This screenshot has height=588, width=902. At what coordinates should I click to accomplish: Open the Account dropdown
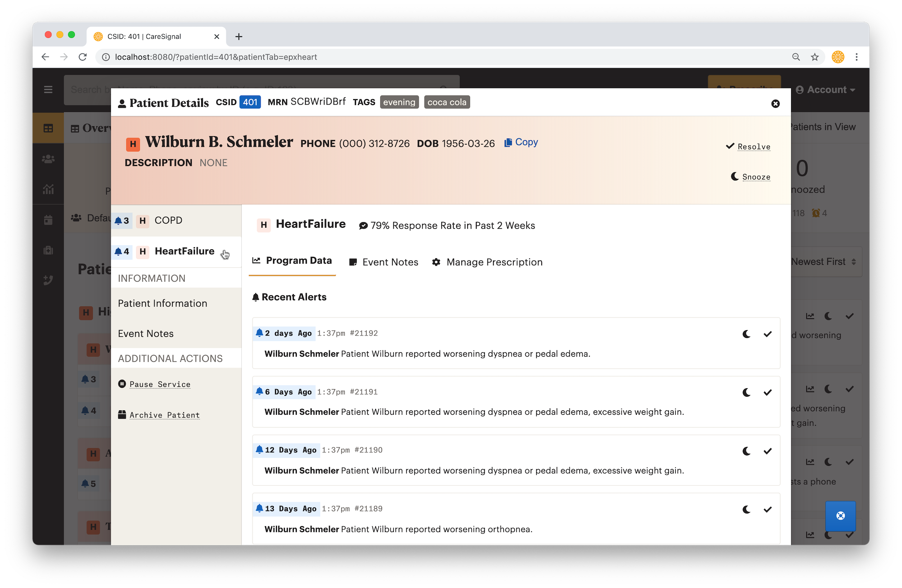coord(826,90)
